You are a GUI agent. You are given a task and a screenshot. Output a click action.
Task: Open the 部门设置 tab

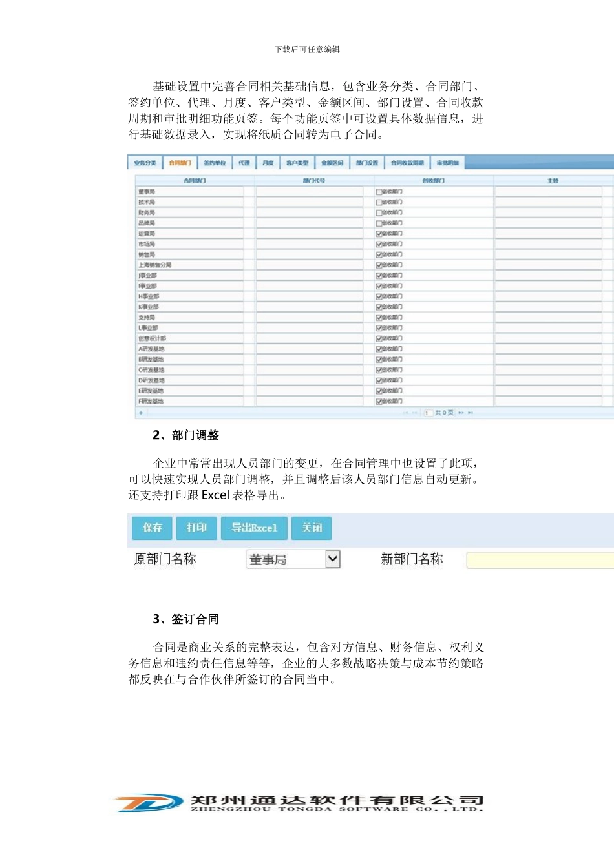point(367,163)
